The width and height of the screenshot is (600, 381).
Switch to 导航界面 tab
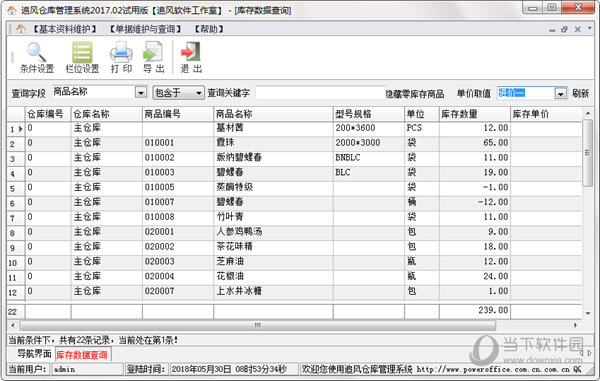[x=34, y=354]
